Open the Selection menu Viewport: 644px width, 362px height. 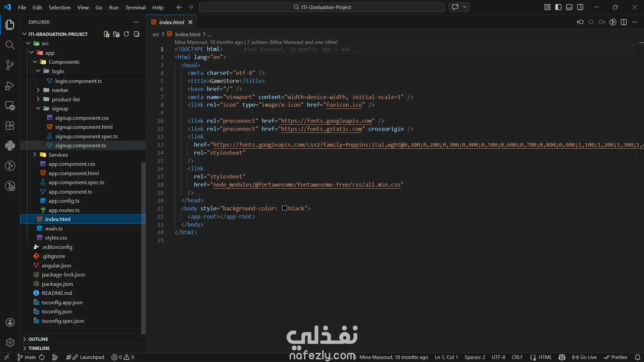click(x=59, y=7)
